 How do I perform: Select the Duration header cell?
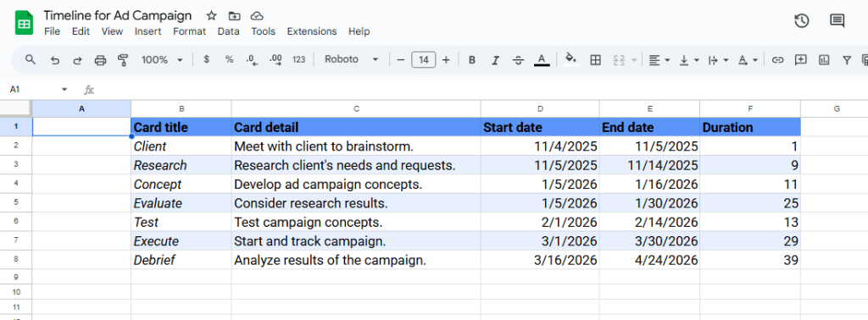750,127
